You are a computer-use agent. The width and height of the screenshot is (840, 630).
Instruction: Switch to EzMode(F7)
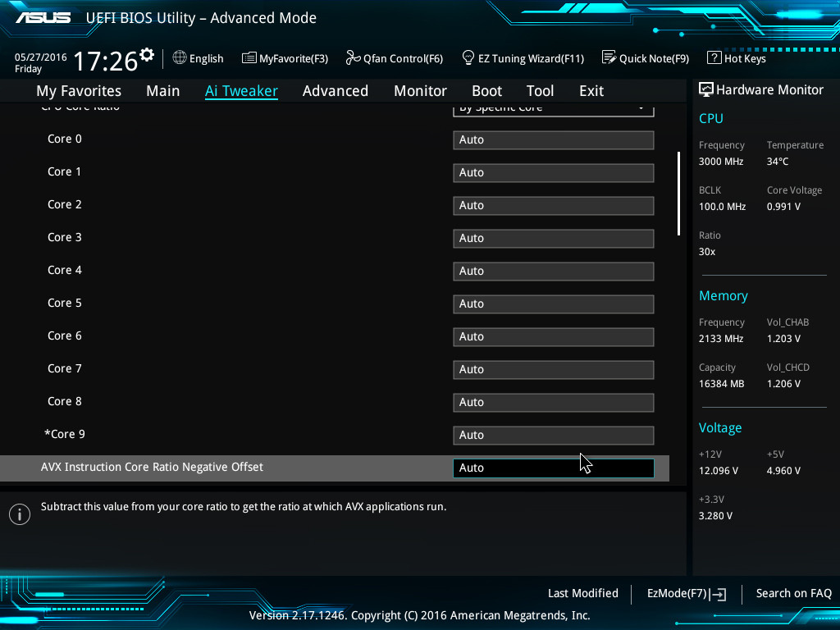pos(686,593)
